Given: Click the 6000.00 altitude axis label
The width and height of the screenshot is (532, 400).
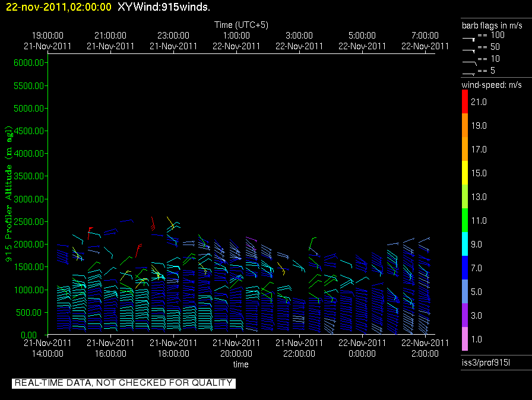Looking at the screenshot, I should [29, 63].
